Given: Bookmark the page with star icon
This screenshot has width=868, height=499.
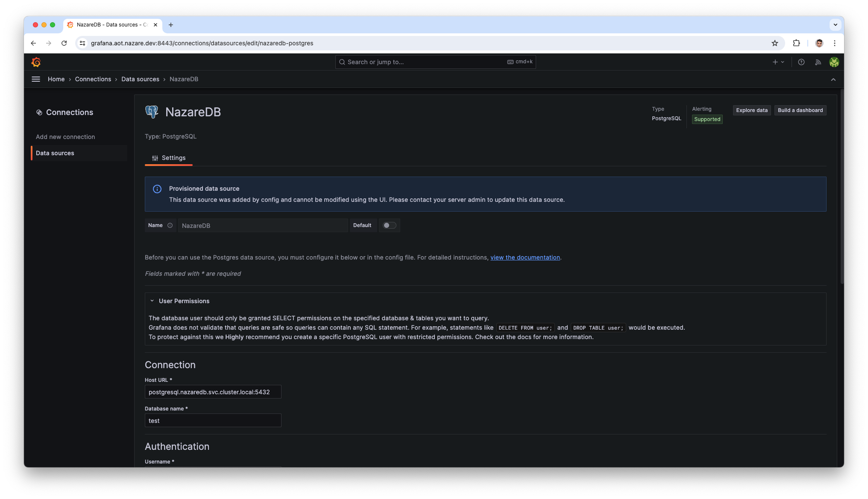Looking at the screenshot, I should (775, 43).
